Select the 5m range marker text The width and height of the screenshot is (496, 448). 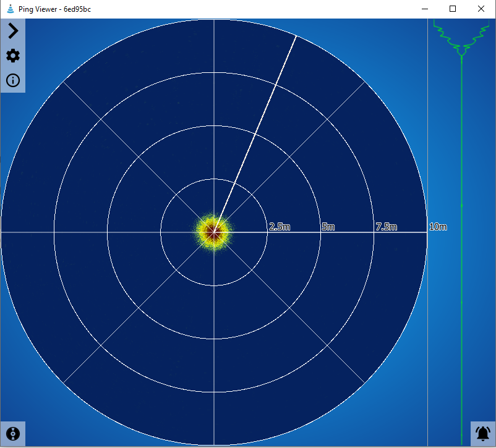coord(328,226)
